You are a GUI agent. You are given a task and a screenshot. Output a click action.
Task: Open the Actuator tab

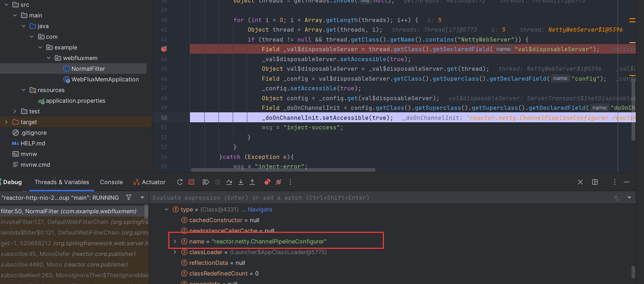[149, 182]
